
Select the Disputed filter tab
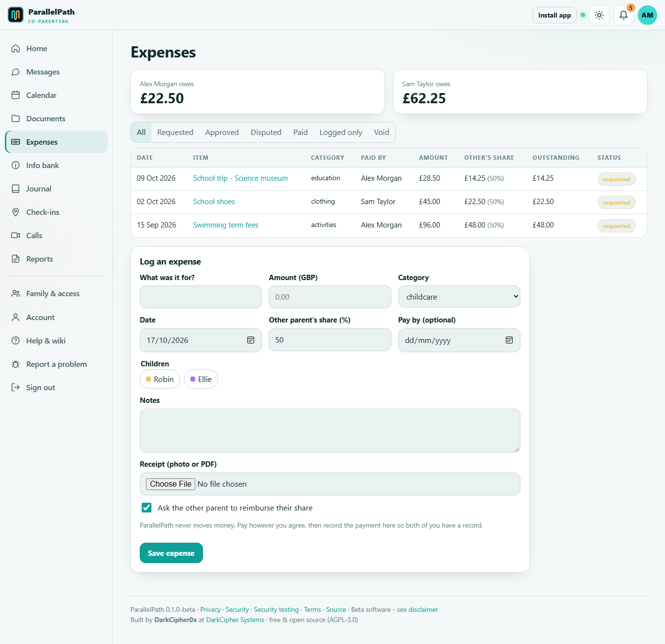pos(266,132)
